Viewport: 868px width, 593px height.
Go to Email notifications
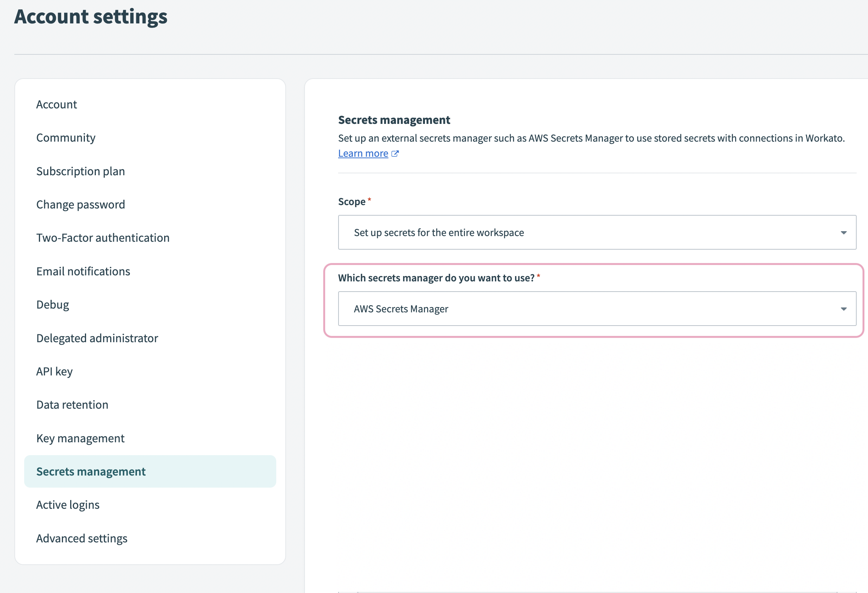(83, 272)
